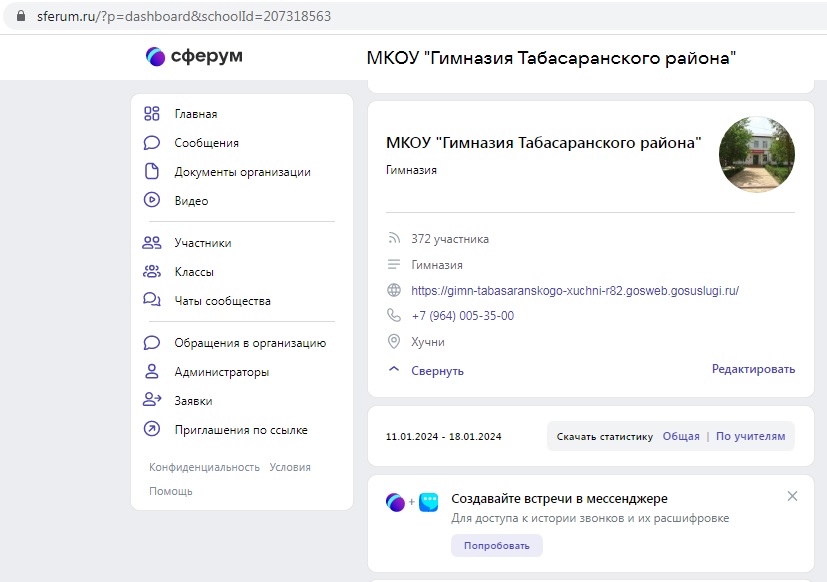Open the gosweb.gosuslugi.ru school website link

click(x=575, y=291)
